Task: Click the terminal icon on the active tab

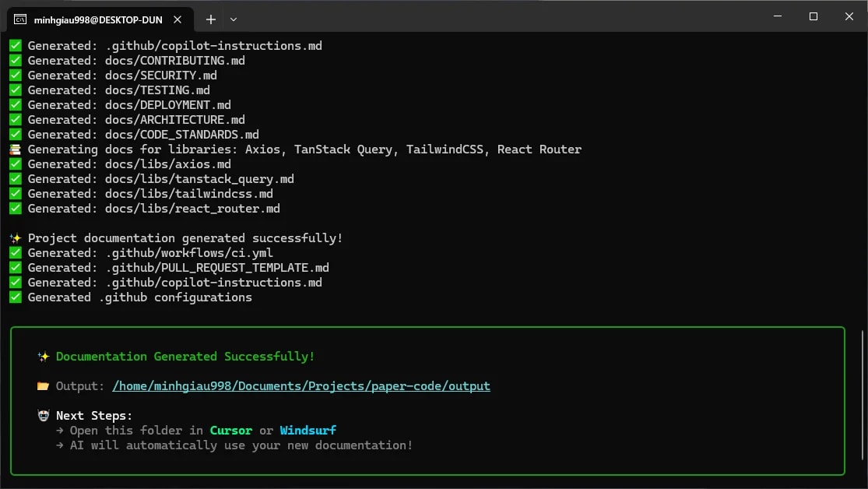Action: tap(19, 19)
